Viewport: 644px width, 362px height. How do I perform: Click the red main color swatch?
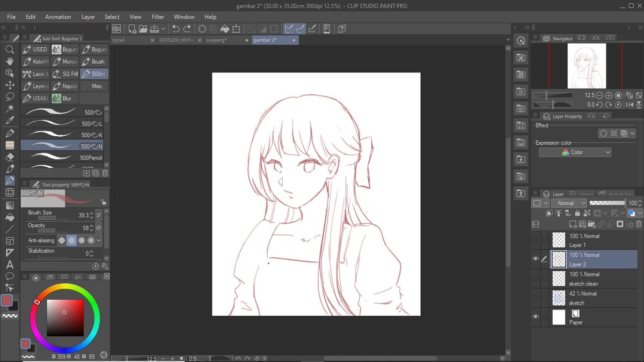(x=6, y=300)
